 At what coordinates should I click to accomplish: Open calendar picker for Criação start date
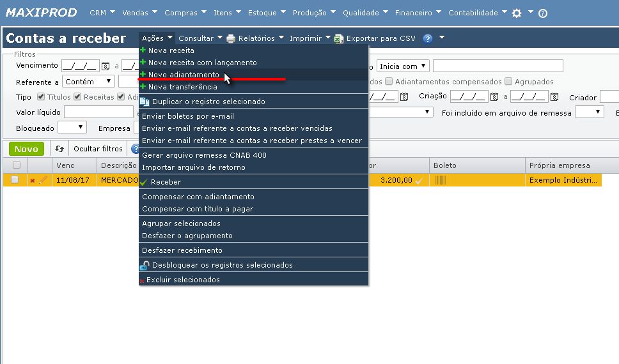click(494, 96)
